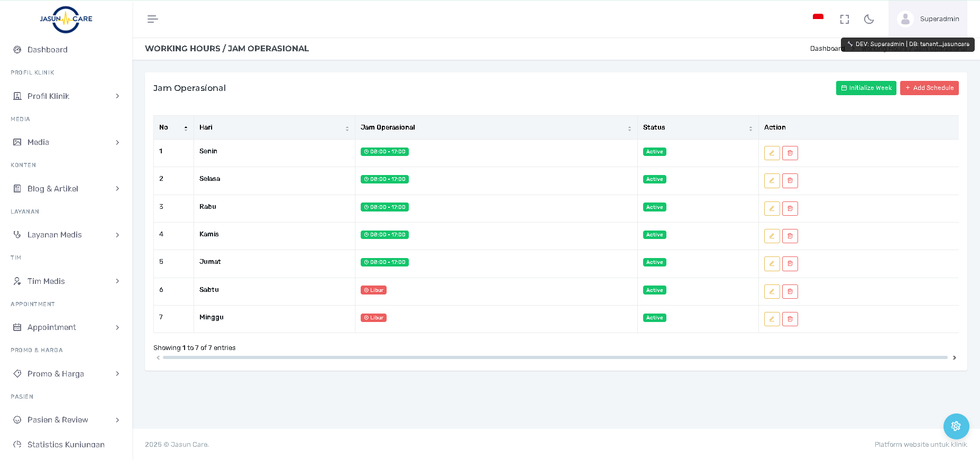Click the edit icon for Senin
The width and height of the screenshot is (980, 460).
click(x=772, y=153)
